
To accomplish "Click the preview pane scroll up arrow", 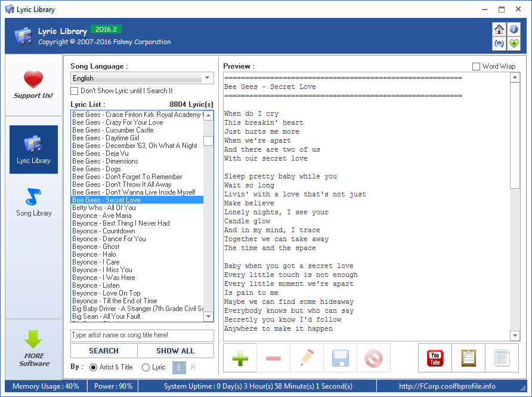I will coord(515,78).
